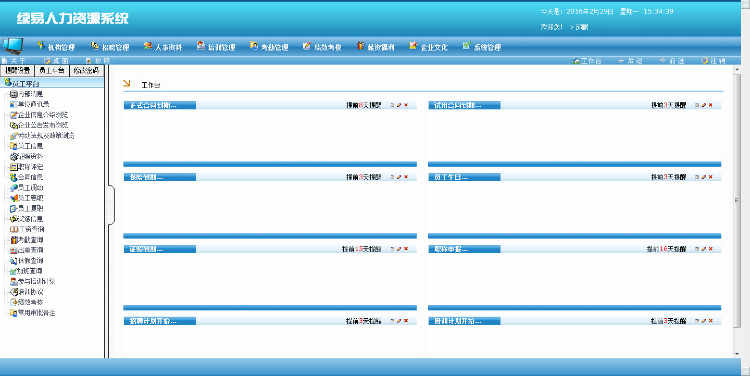Open the 企业文化 navigation menu
Image resolution: width=750 pixels, height=376 pixels.
point(428,46)
